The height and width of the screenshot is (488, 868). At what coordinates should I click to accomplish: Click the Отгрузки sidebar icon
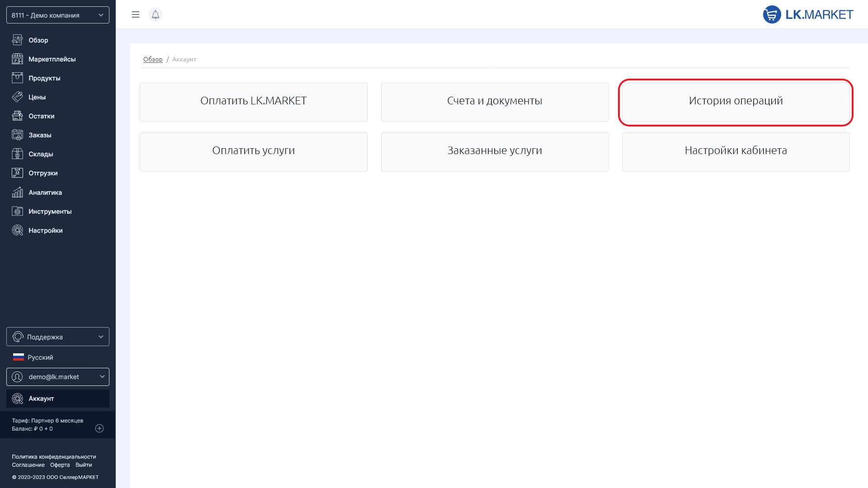17,173
